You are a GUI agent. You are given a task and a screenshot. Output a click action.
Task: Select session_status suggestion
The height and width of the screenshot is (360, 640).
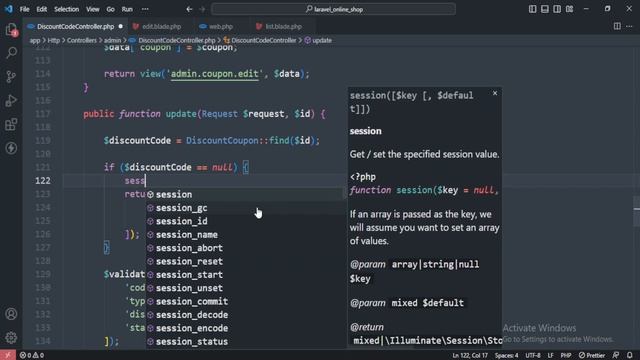(x=246, y=342)
